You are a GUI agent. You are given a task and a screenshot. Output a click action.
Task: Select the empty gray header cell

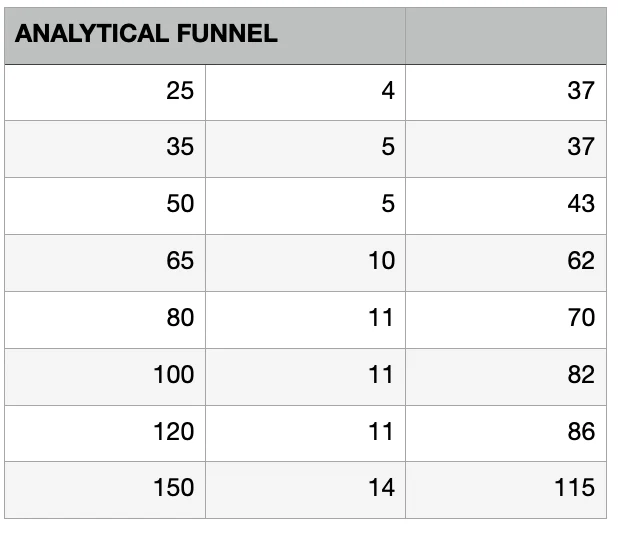[506, 36]
